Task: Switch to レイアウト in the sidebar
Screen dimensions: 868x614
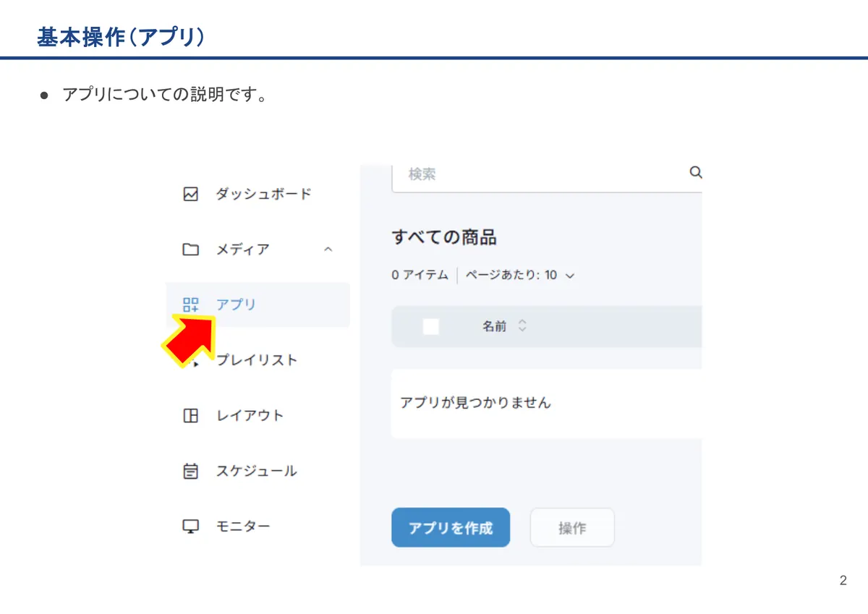Action: (x=250, y=416)
